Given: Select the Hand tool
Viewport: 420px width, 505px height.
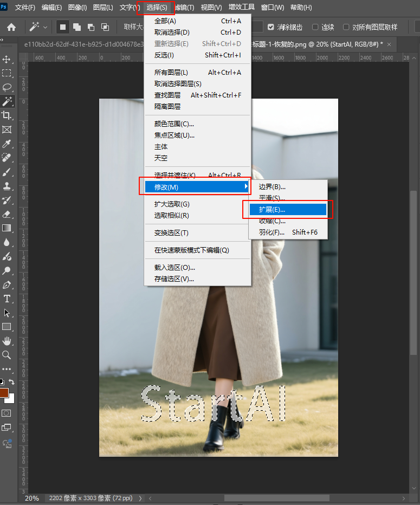Looking at the screenshot, I should pos(7,341).
